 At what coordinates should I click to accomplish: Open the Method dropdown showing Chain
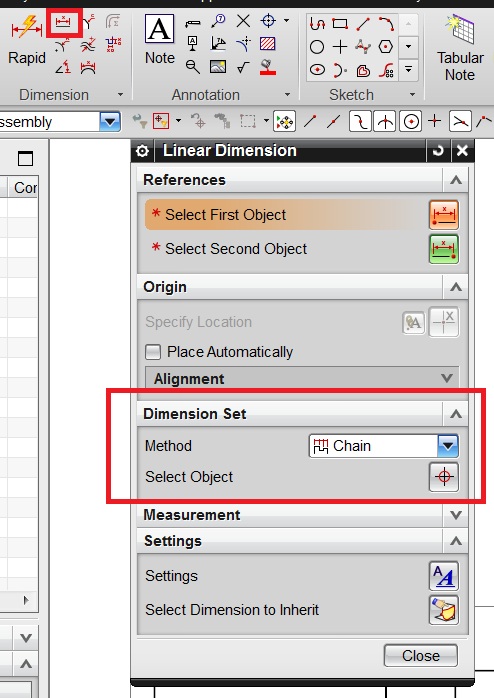(384, 446)
